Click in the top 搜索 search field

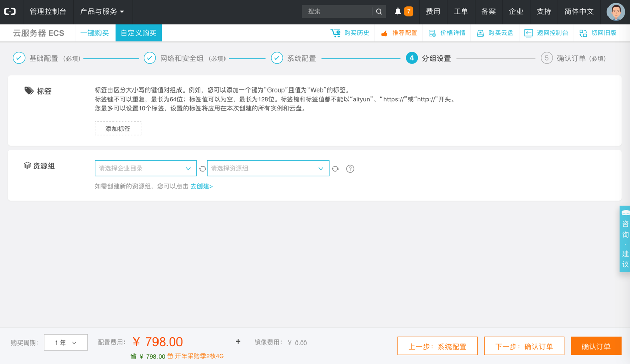(x=337, y=11)
